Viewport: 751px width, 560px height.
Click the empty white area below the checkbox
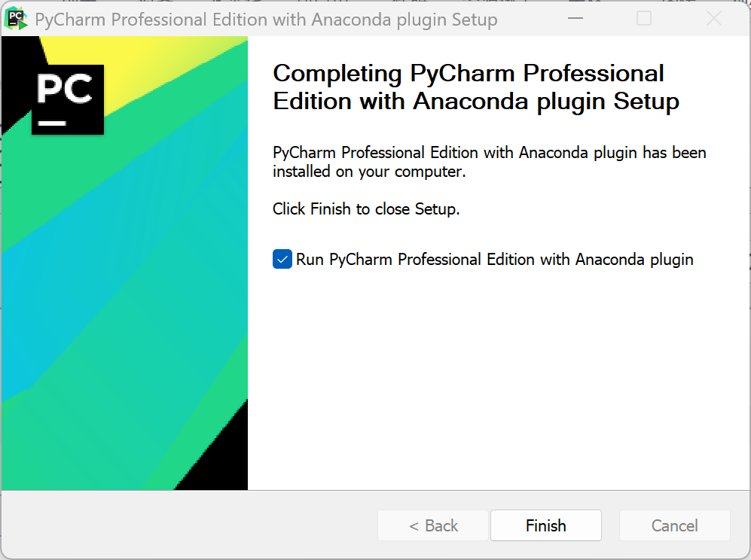(498, 378)
